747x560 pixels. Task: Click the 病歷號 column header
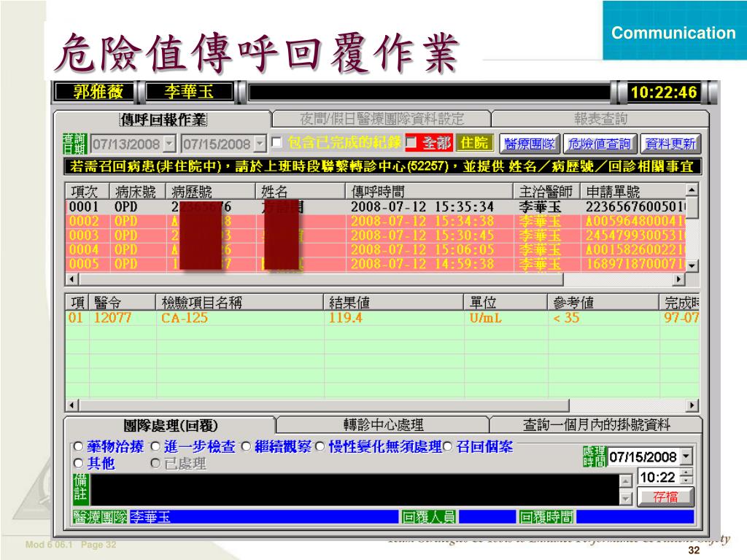point(211,192)
